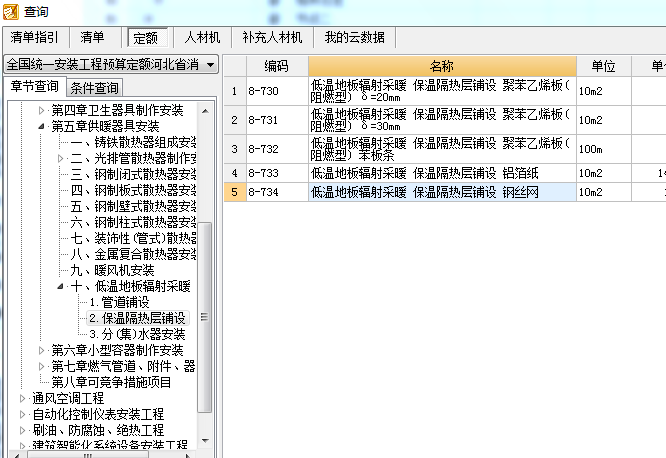
Task: Click the tree vertical scrollbar thumb
Action: click(x=205, y=317)
